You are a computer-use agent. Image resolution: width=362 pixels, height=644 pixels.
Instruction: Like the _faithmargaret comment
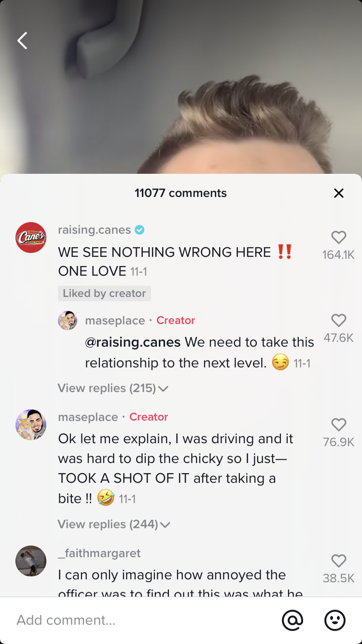coord(339,561)
